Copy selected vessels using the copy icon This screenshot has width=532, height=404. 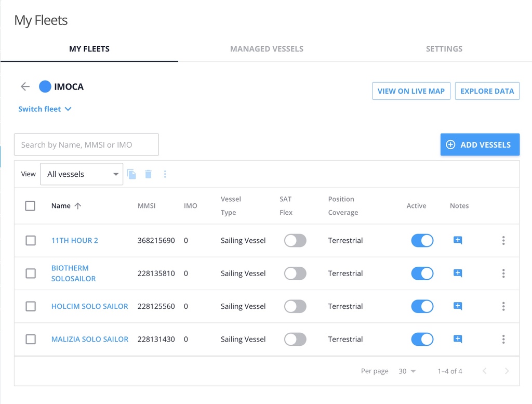[131, 174]
